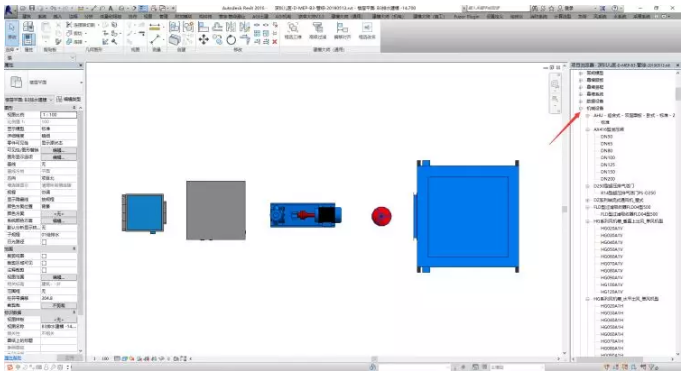Select the Copy tool in Modify panel
688x375 pixels.
(x=217, y=40)
